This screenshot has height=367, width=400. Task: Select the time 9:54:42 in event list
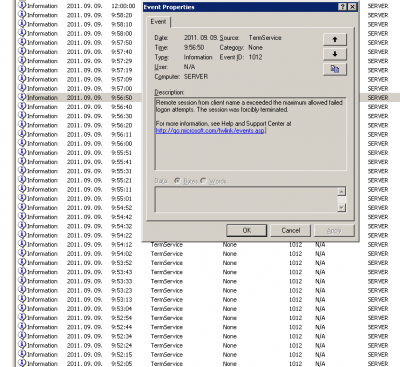pyautogui.click(x=122, y=217)
